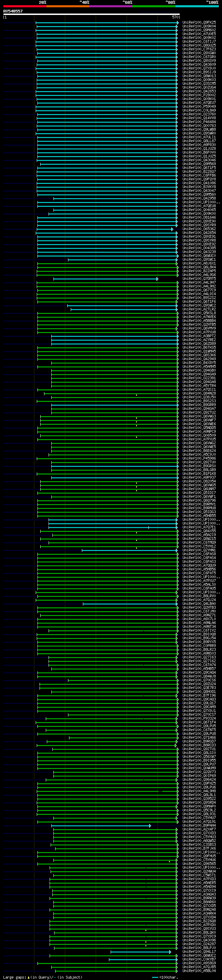Select hit label UniRef100_B9GRS0
Viewport: 222px width, 980px height.
(199, 465)
